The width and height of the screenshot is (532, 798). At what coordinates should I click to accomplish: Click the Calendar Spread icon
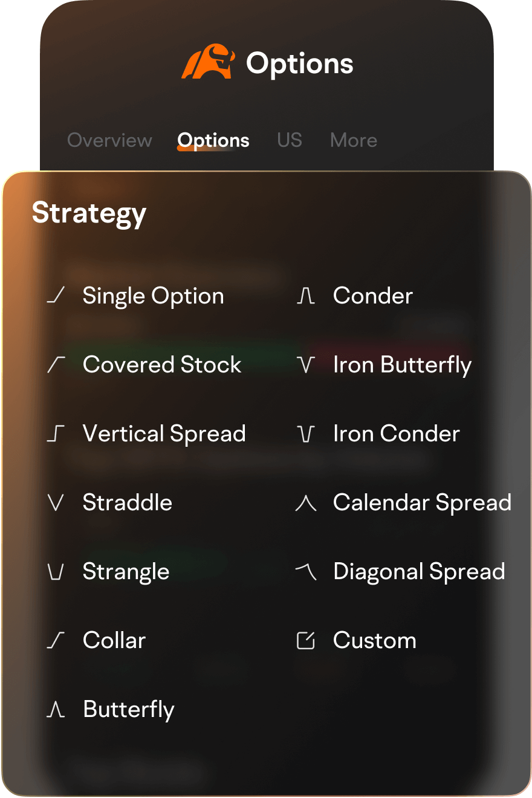point(306,502)
